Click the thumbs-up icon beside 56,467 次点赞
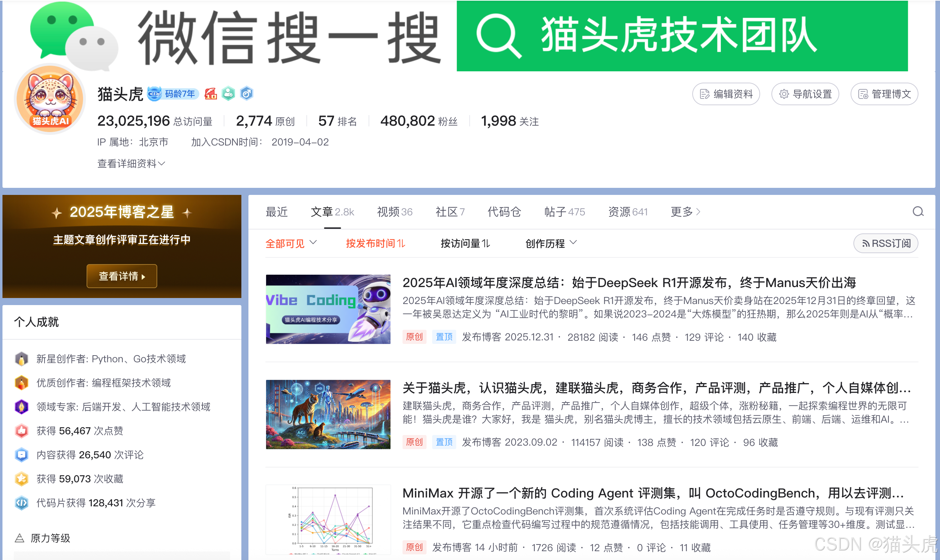This screenshot has height=560, width=940. point(22,430)
